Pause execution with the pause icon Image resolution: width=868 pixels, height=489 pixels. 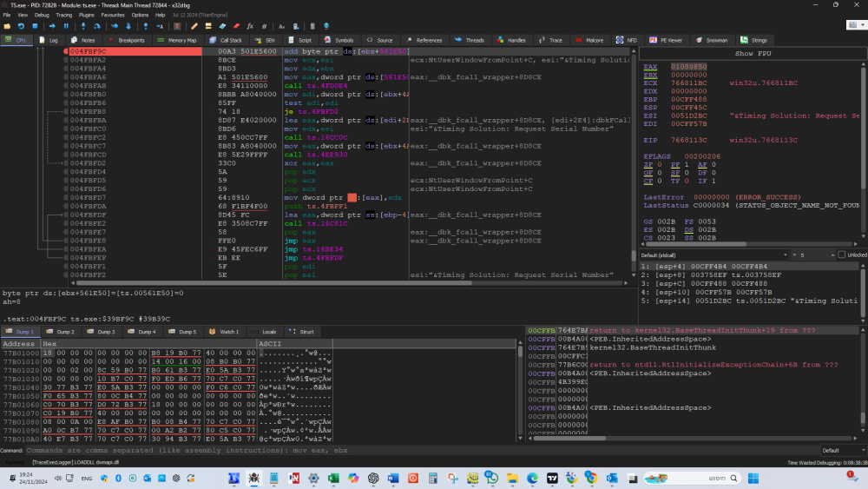65,27
